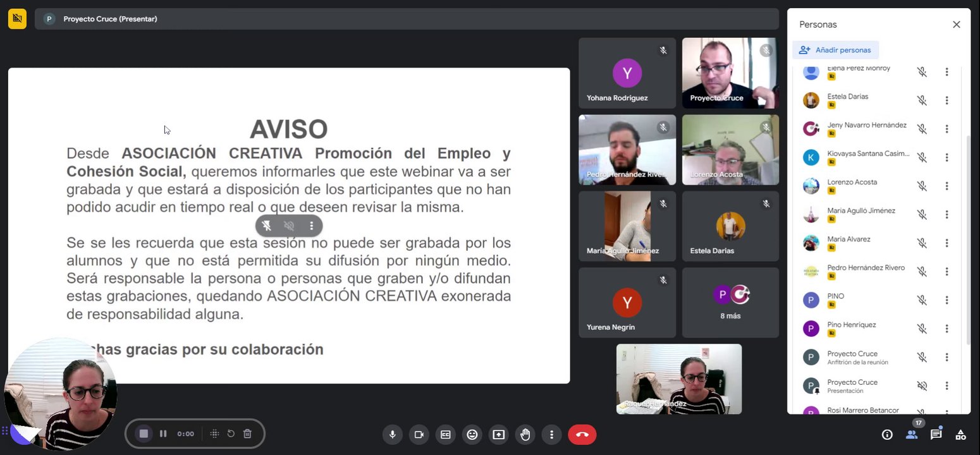Viewport: 980px width, 455px height.
Task: Select Lorenzo Acosta video tile
Action: pyautogui.click(x=730, y=150)
